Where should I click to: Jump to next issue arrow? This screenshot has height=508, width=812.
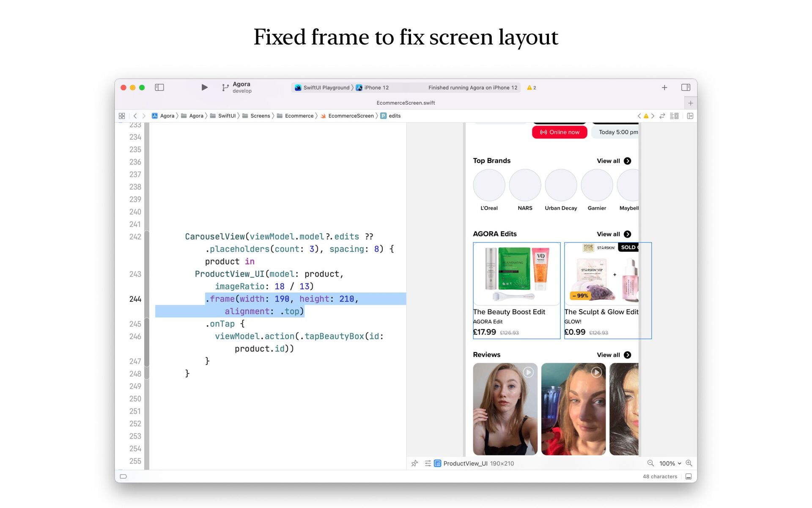pyautogui.click(x=653, y=116)
